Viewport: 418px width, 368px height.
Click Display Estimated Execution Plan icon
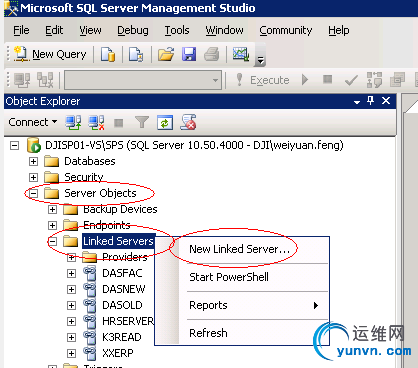374,80
